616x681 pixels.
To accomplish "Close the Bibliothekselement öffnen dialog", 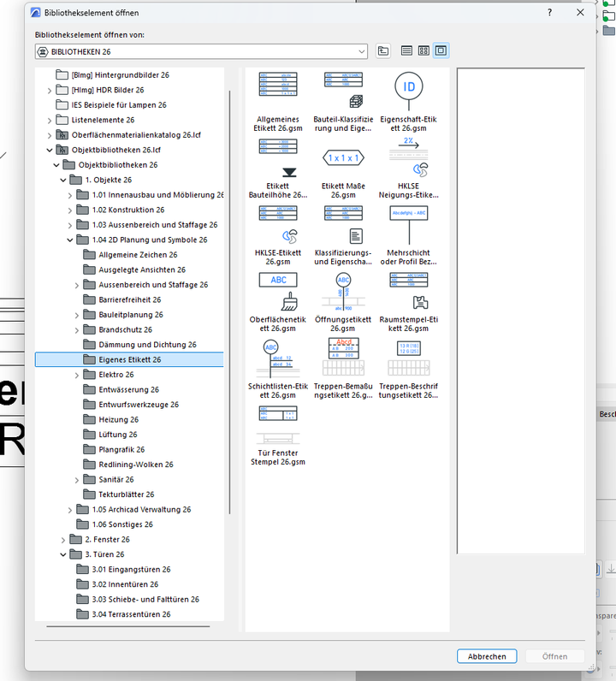I will (580, 13).
